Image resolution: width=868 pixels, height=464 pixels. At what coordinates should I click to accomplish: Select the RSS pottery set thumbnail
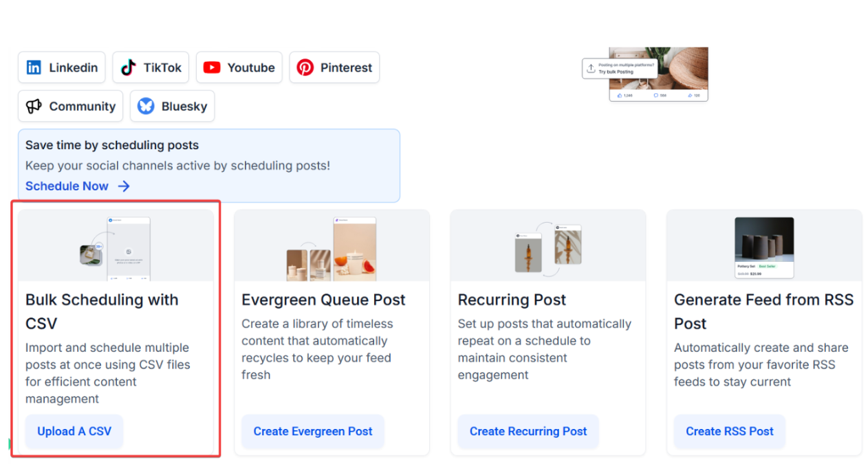pos(764,247)
